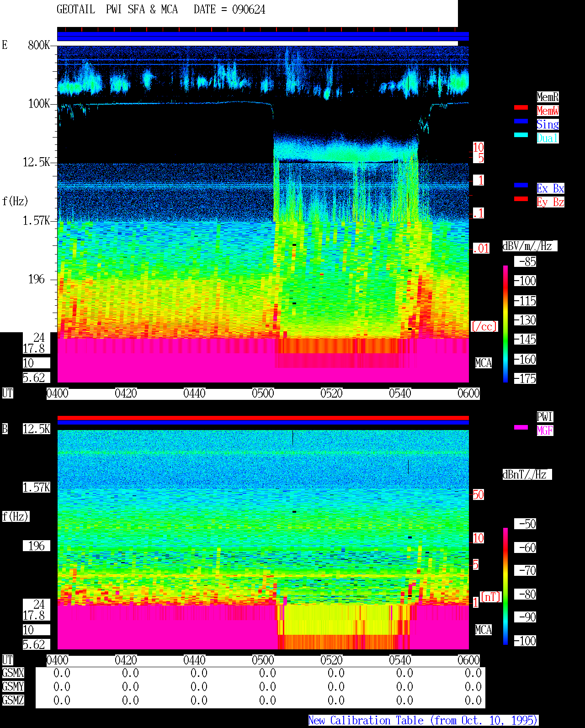Click the [/cc] density axis label
Screen dimensions: 585x728
click(x=484, y=327)
